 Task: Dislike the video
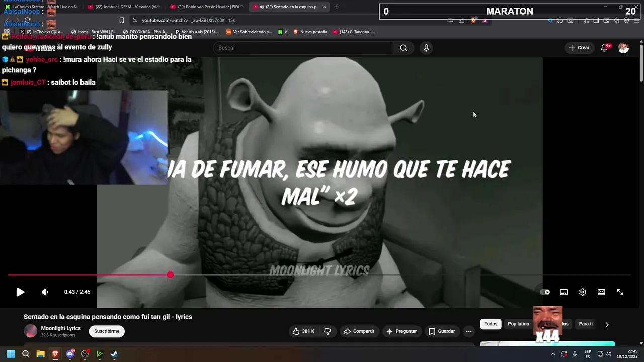coord(328,331)
